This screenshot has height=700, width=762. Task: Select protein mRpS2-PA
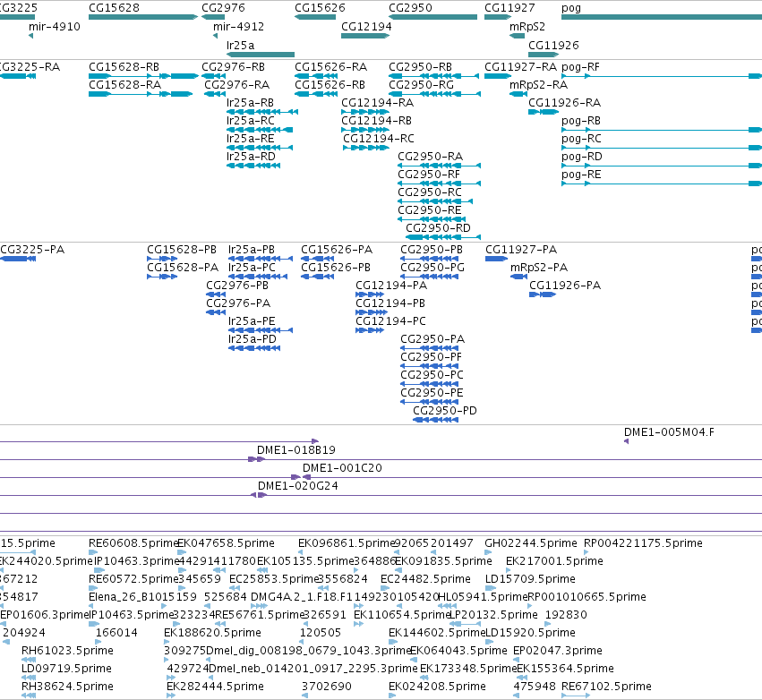click(539, 267)
